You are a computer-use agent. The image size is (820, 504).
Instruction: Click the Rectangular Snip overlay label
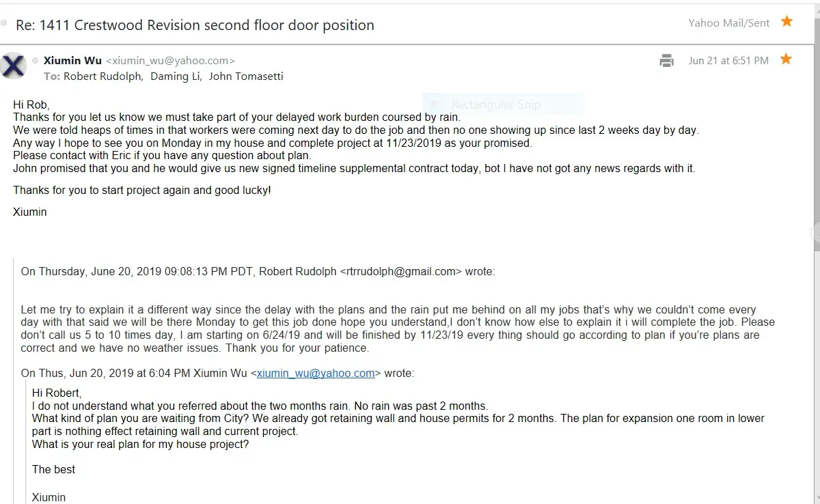(495, 104)
